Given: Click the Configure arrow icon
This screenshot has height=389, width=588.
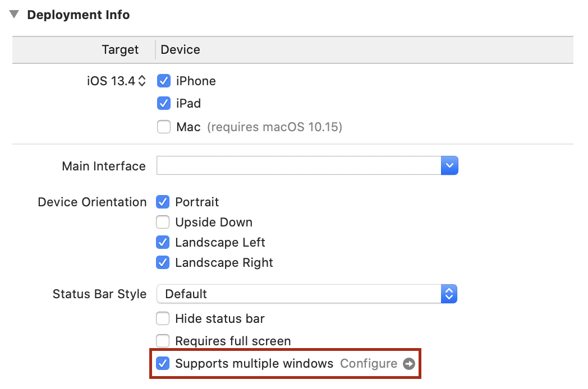Looking at the screenshot, I should point(409,364).
